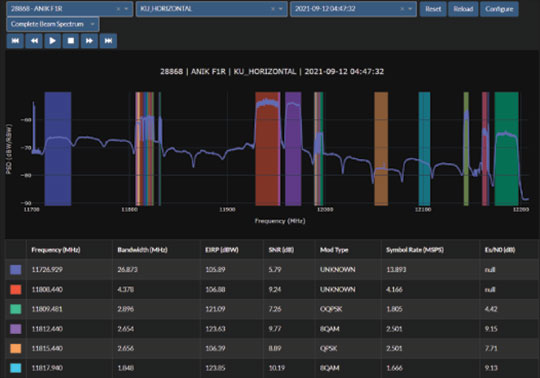540x378 pixels.
Task: Click the brown carrier band near 12060 MHz
Action: click(x=381, y=149)
